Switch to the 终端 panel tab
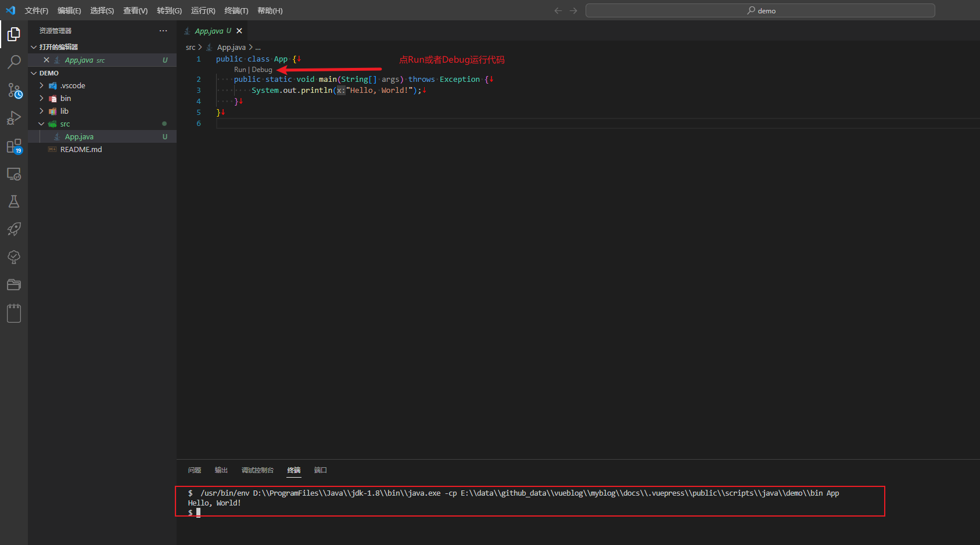Image resolution: width=980 pixels, height=545 pixels. click(294, 470)
